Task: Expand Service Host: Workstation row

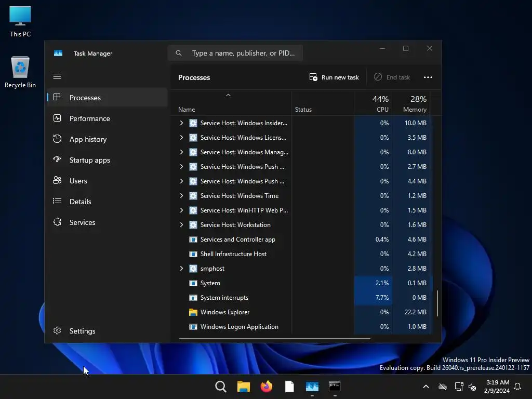Action: pyautogui.click(x=181, y=224)
